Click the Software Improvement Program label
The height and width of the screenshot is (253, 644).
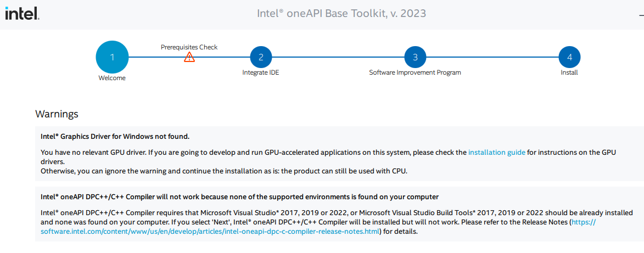pos(415,72)
